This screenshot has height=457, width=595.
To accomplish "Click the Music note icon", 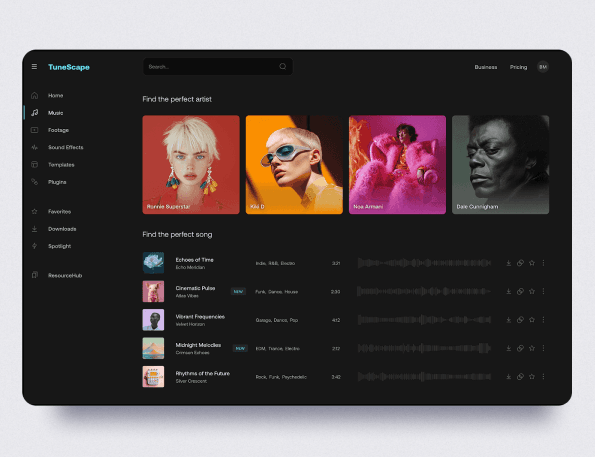I will click(35, 113).
